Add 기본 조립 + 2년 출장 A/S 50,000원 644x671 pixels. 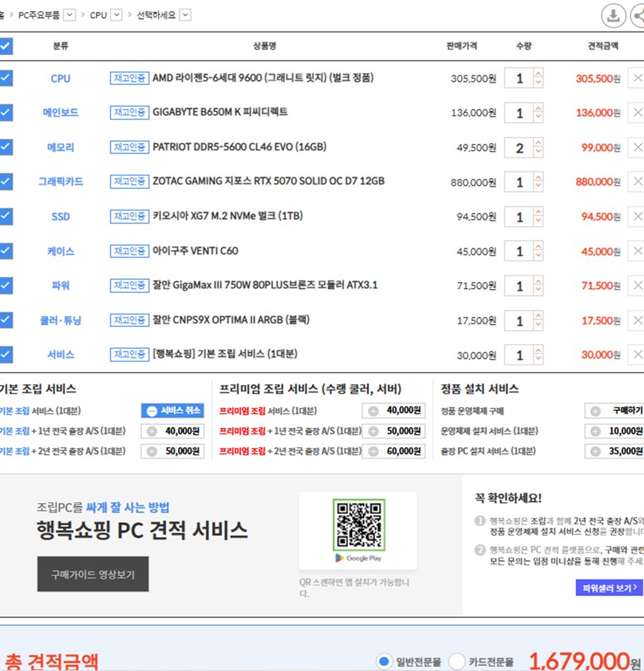[x=172, y=451]
